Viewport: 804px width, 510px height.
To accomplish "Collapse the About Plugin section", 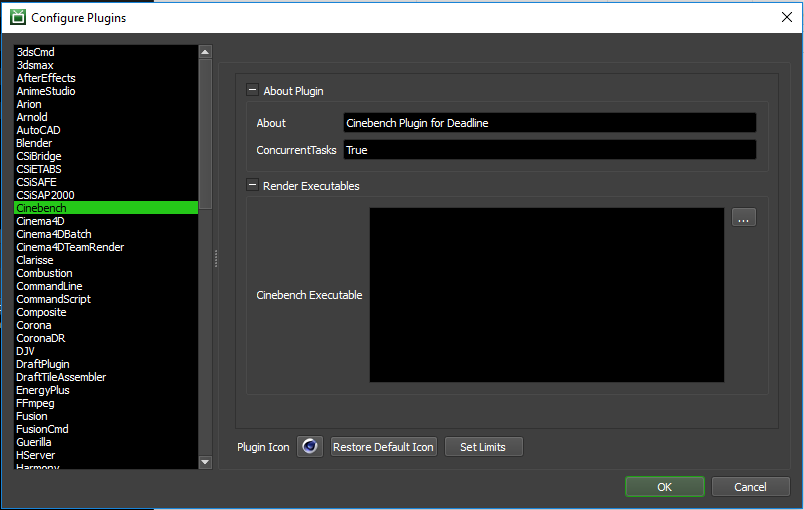I will pos(252,90).
